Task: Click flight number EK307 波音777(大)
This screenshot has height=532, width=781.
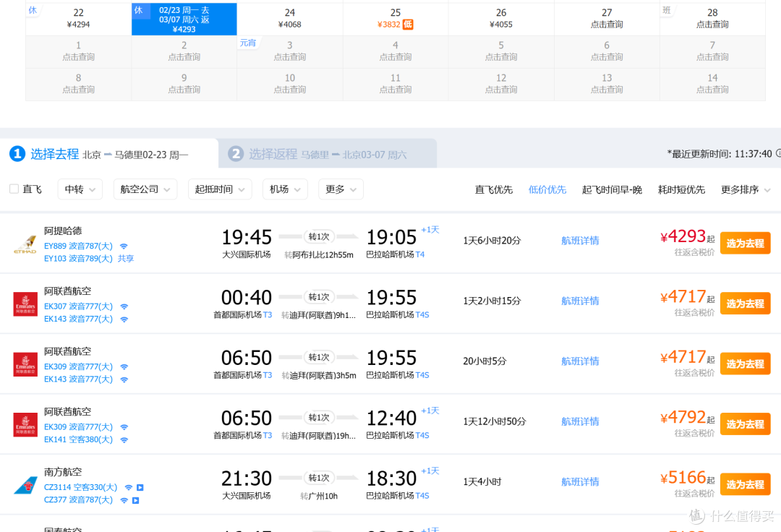Action: 78,306
